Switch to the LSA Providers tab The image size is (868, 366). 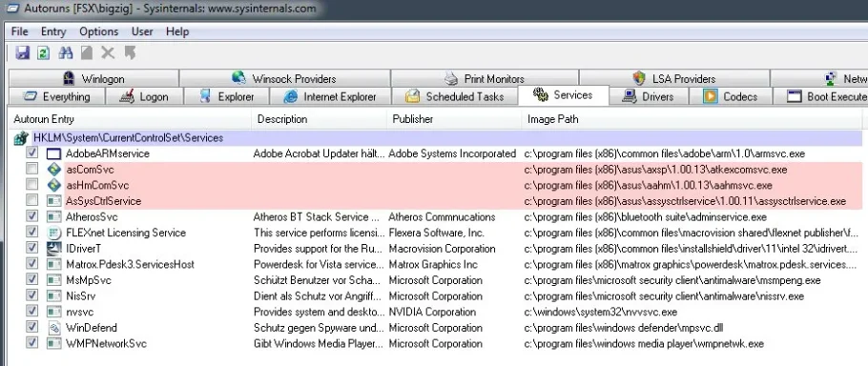click(674, 78)
